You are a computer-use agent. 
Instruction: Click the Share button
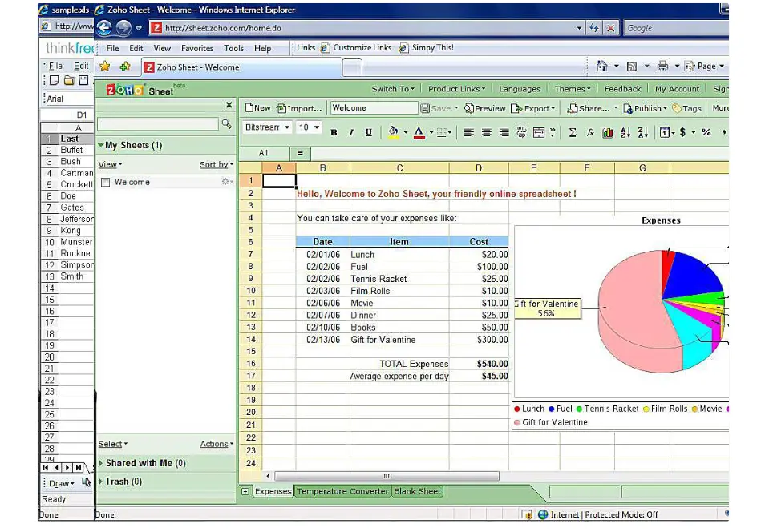coord(589,108)
